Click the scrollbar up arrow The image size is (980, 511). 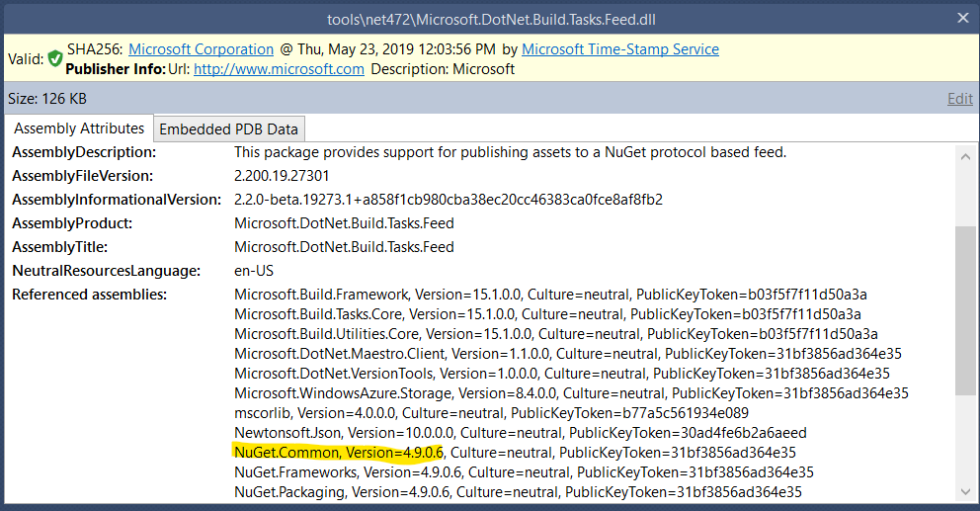pos(965,156)
